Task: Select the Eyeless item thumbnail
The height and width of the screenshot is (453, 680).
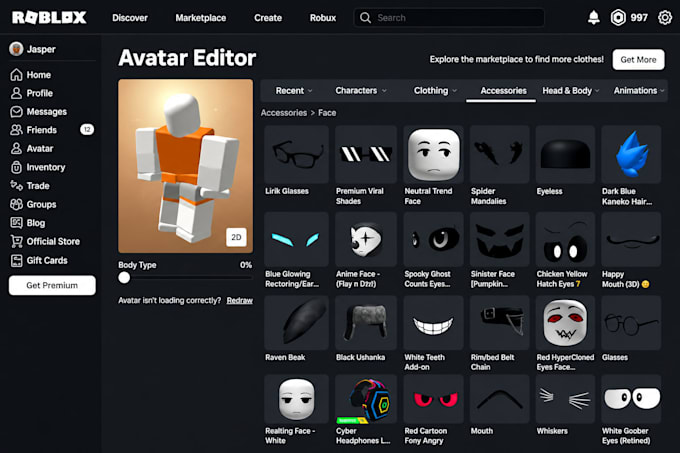Action: click(565, 154)
